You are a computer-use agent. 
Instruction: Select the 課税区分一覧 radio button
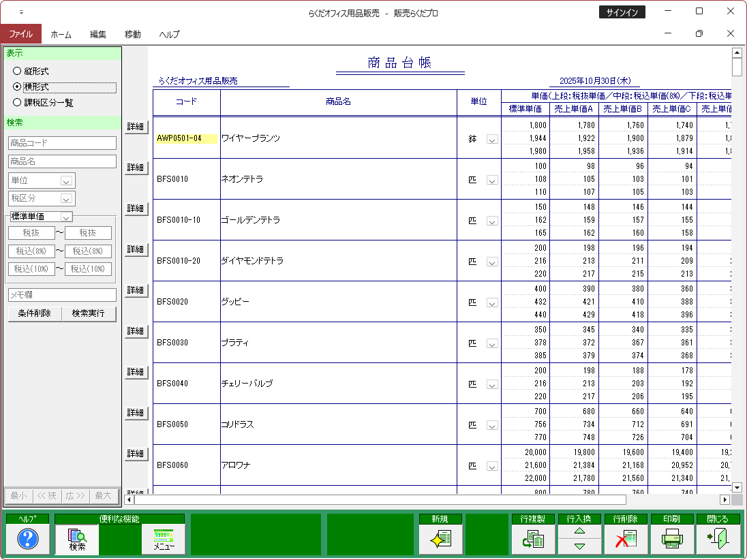tap(17, 102)
